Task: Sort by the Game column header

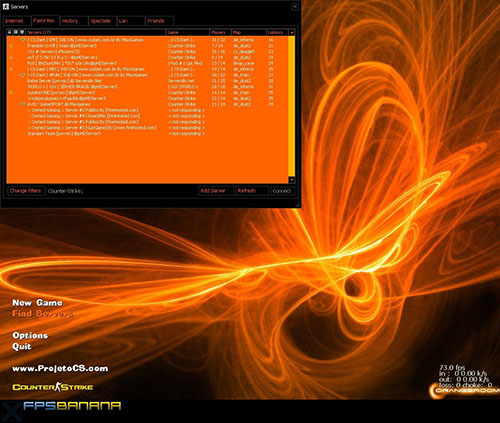Action: click(188, 32)
